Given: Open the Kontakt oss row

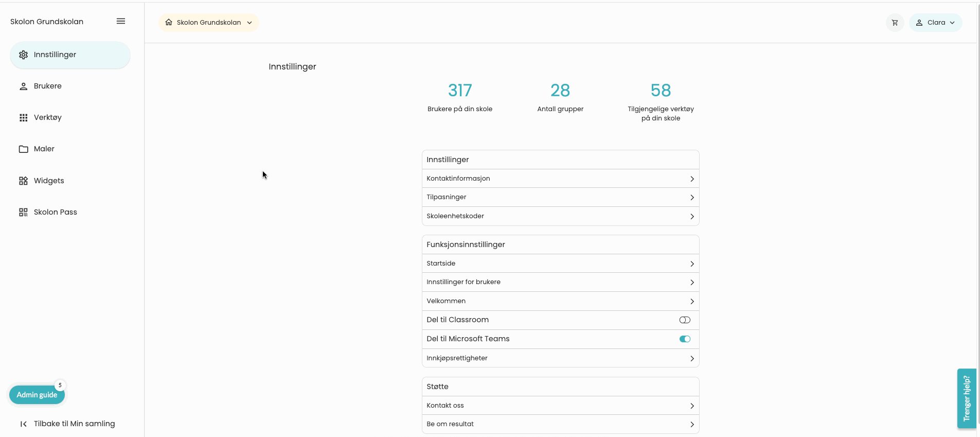Looking at the screenshot, I should (560, 406).
